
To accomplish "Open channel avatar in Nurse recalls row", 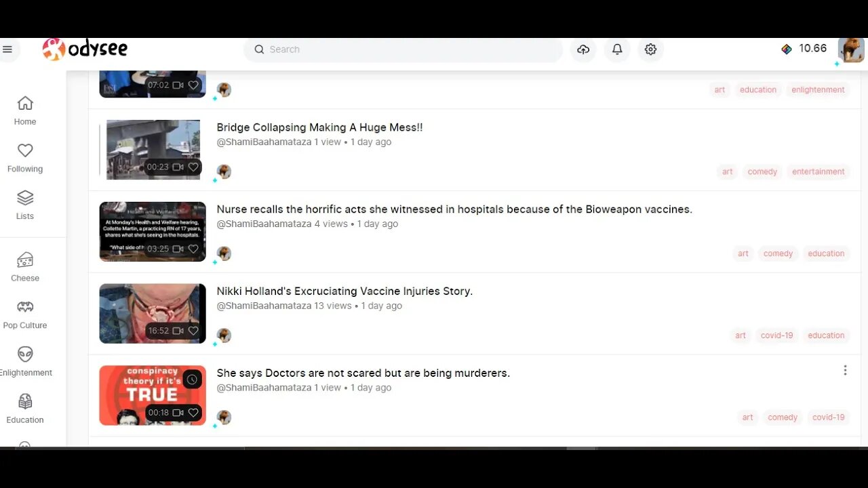I will [224, 253].
